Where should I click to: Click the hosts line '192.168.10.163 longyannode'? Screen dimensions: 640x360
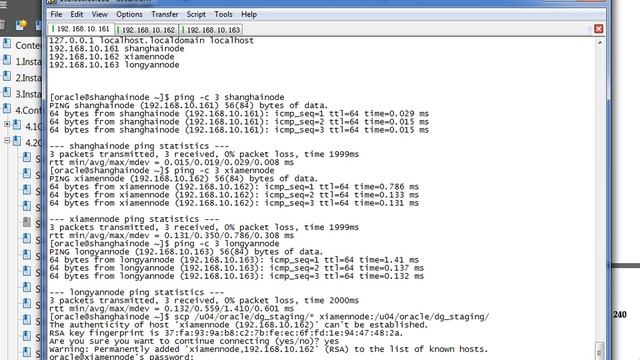[114, 65]
